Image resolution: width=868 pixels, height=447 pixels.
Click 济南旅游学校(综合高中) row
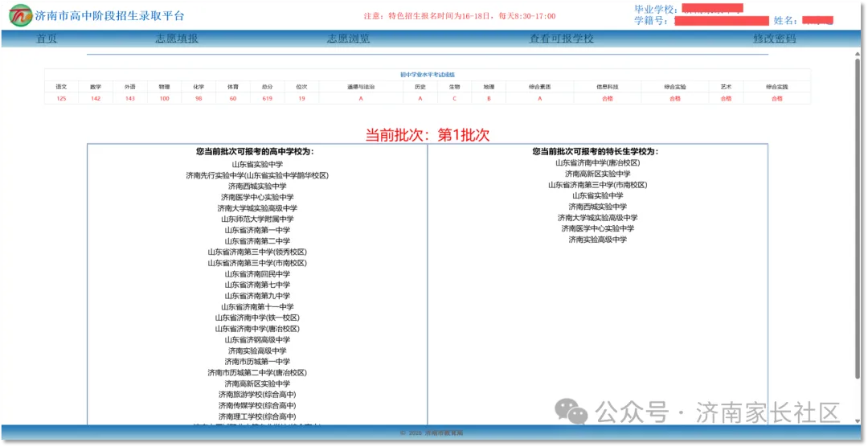point(257,395)
